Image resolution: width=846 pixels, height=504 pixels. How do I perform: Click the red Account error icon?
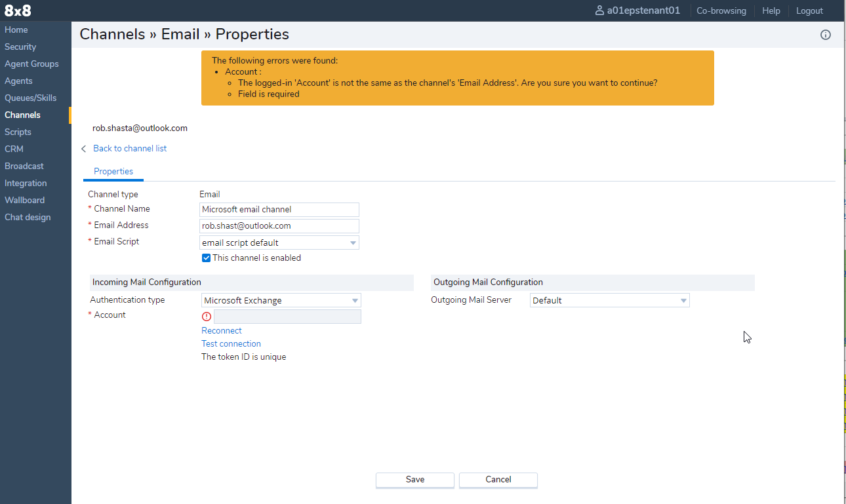(207, 317)
